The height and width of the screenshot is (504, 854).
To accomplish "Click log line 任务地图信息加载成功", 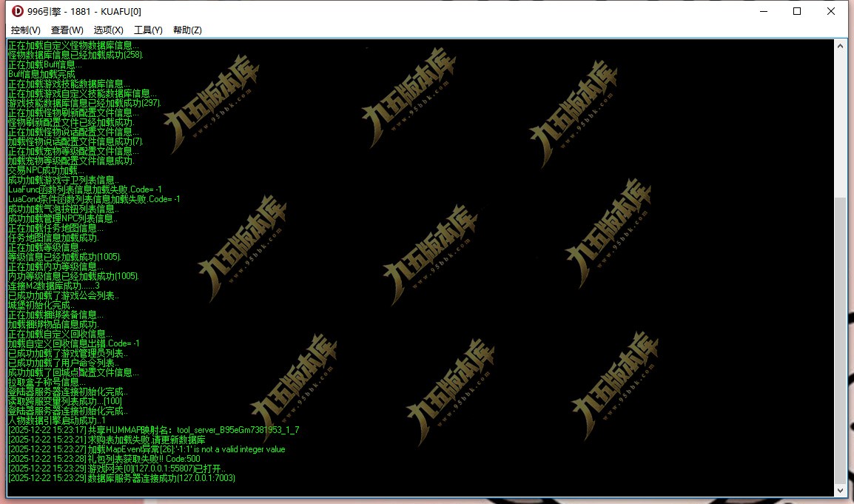I will [53, 238].
